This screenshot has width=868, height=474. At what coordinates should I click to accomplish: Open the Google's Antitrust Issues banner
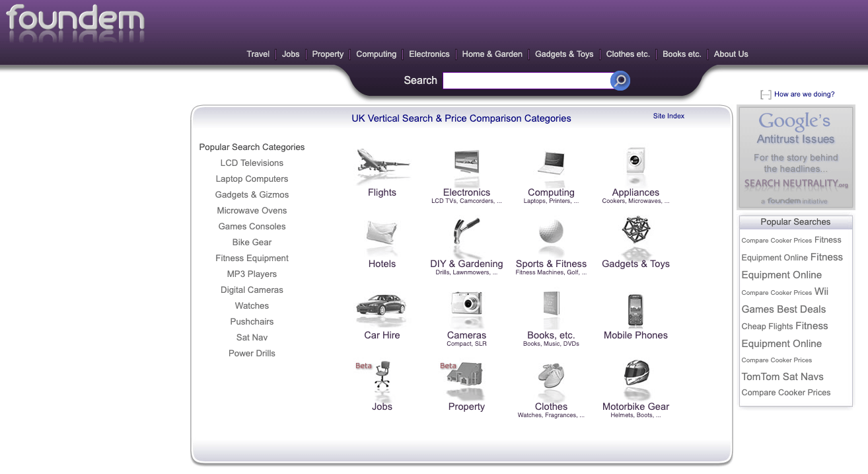pyautogui.click(x=795, y=157)
